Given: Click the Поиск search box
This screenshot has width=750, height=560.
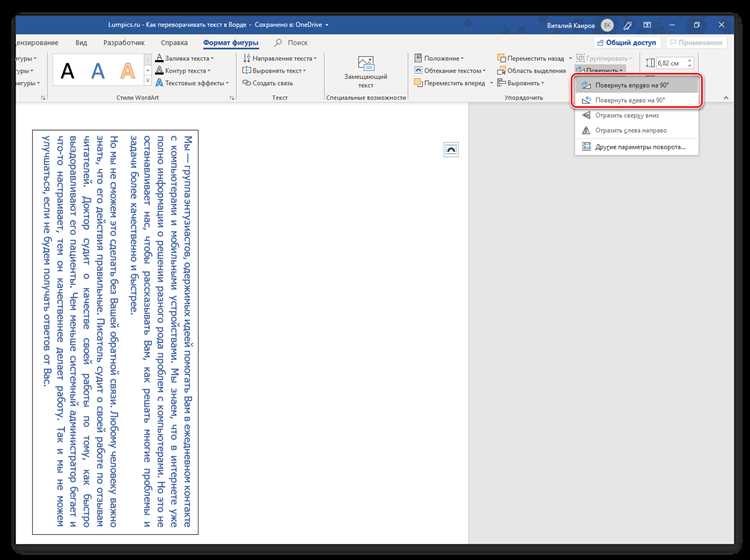Looking at the screenshot, I should [291, 43].
